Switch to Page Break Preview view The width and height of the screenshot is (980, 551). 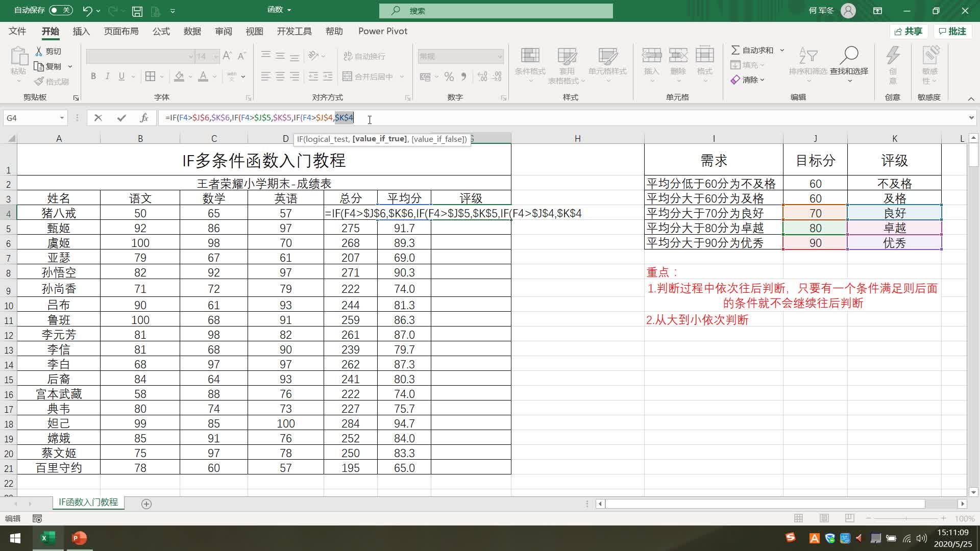pyautogui.click(x=849, y=518)
